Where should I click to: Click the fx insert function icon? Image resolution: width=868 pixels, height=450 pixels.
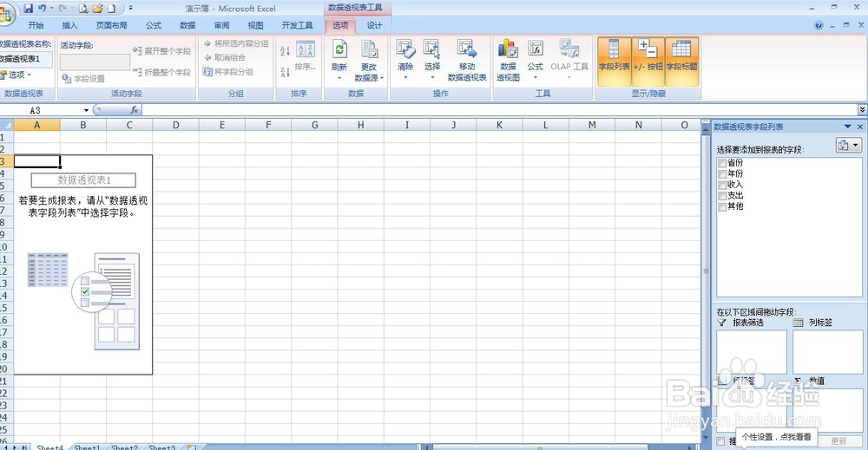click(x=134, y=110)
